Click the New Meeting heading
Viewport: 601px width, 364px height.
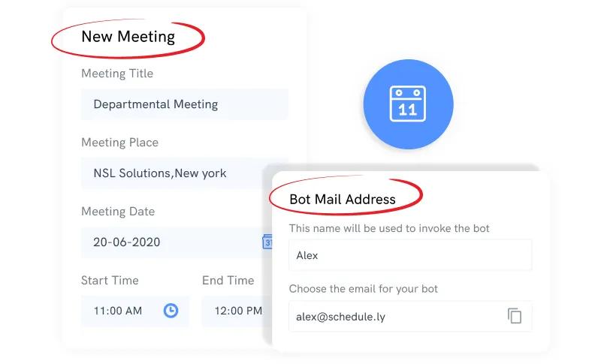click(x=128, y=37)
